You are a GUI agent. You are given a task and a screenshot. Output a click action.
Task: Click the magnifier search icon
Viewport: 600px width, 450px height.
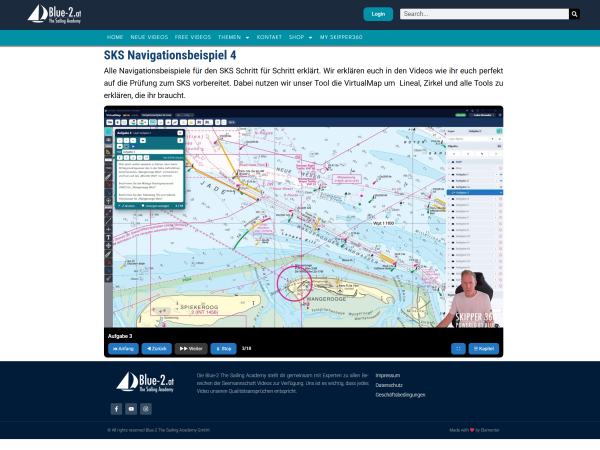574,14
